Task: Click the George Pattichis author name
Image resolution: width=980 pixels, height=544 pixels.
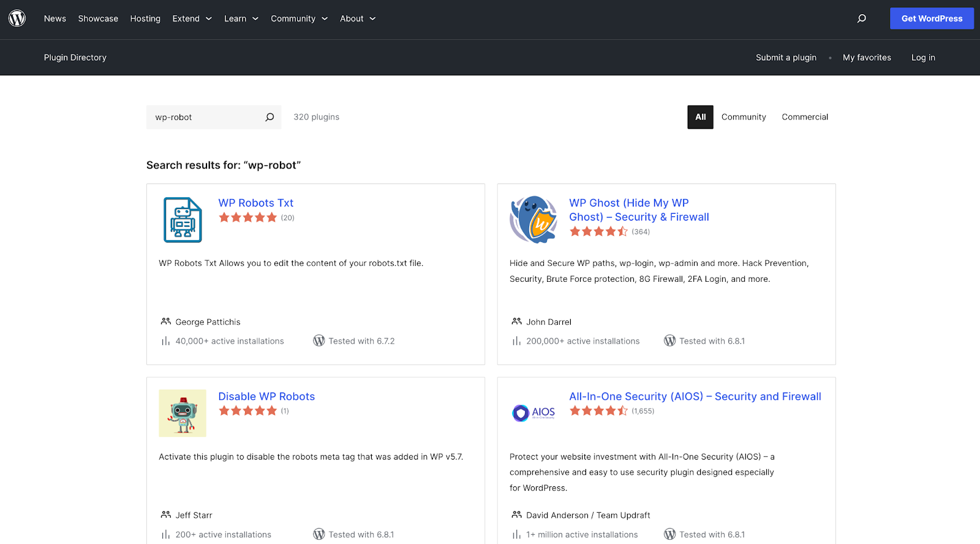Action: pos(208,322)
